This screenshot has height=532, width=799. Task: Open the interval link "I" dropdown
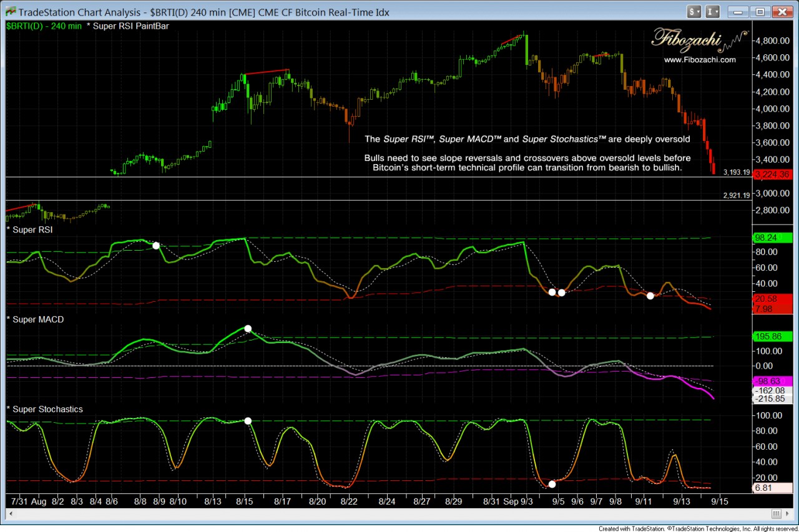(x=713, y=11)
